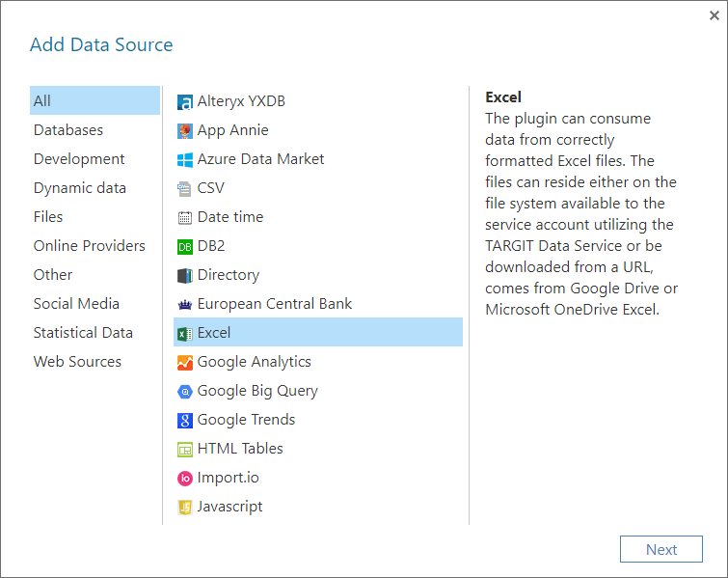This screenshot has height=578, width=728.
Task: Choose 'Azure Data Market' text
Action: click(260, 159)
